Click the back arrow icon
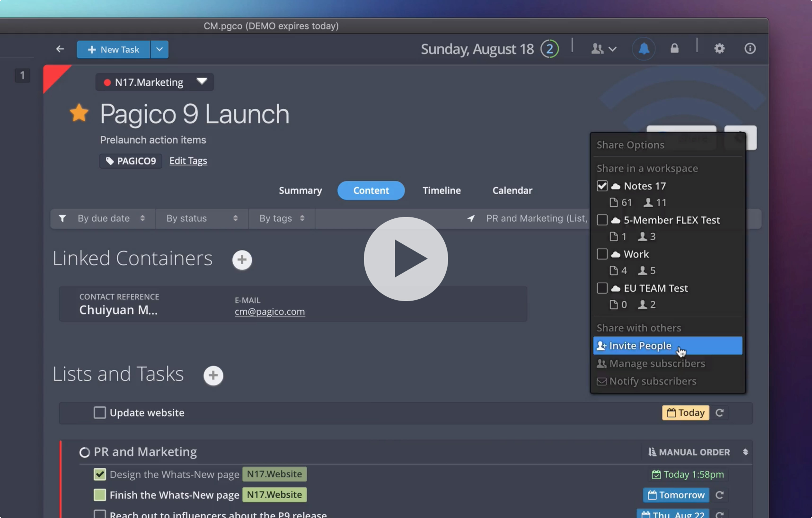812x518 pixels. 60,49
